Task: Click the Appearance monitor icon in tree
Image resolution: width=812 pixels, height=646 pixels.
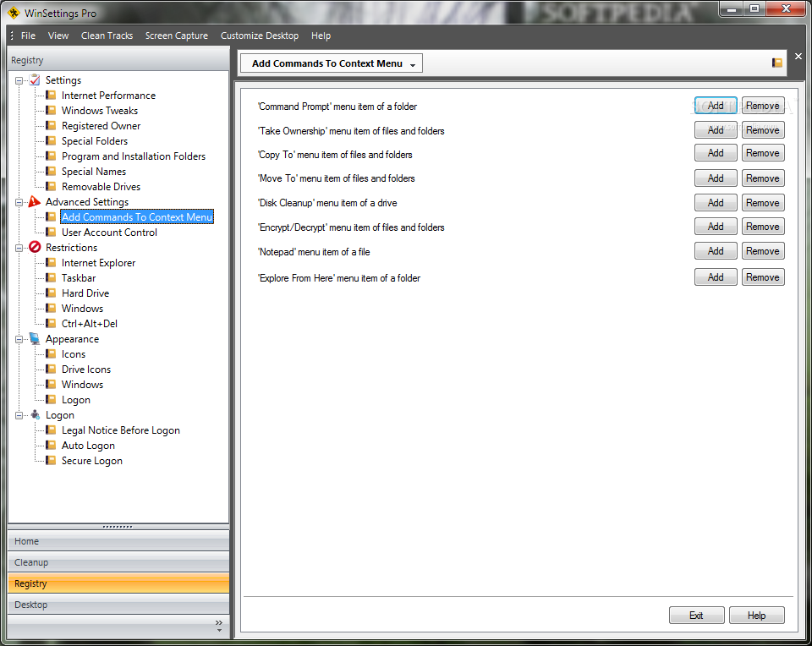Action: point(35,338)
